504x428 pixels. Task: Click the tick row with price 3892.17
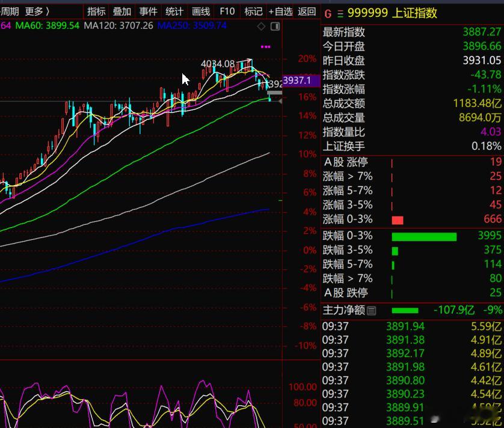pyautogui.click(x=412, y=353)
